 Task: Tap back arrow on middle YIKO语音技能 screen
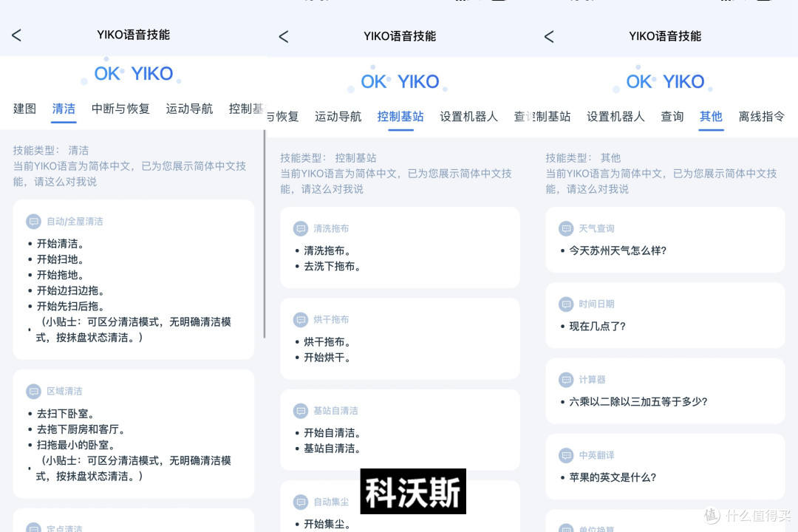pyautogui.click(x=284, y=37)
